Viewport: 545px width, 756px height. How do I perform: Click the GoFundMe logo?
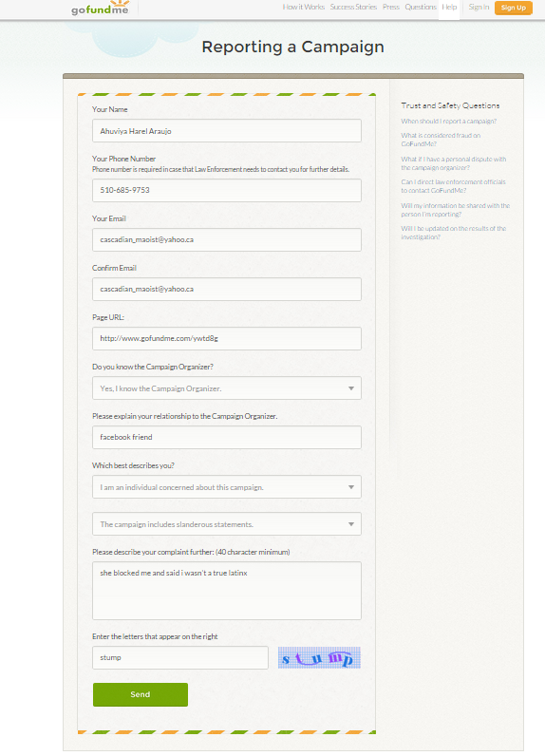coord(101,8)
